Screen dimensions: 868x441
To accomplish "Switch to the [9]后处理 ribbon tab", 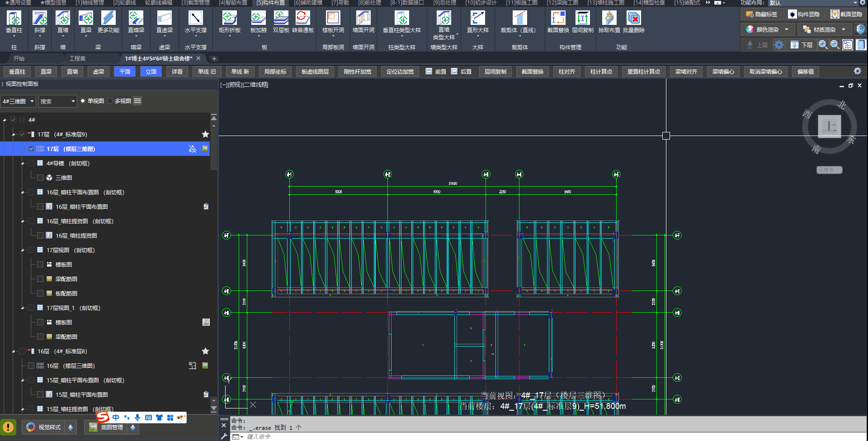I will (x=444, y=3).
